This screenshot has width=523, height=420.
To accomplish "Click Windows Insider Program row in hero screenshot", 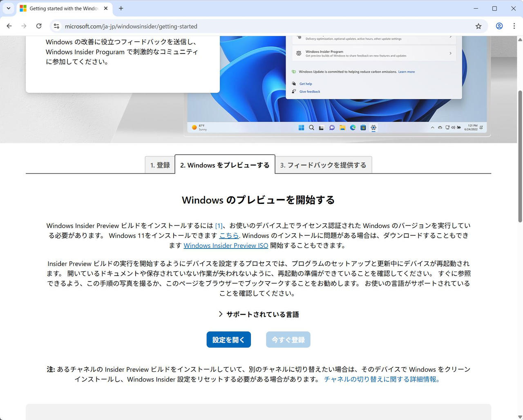I will (x=374, y=54).
